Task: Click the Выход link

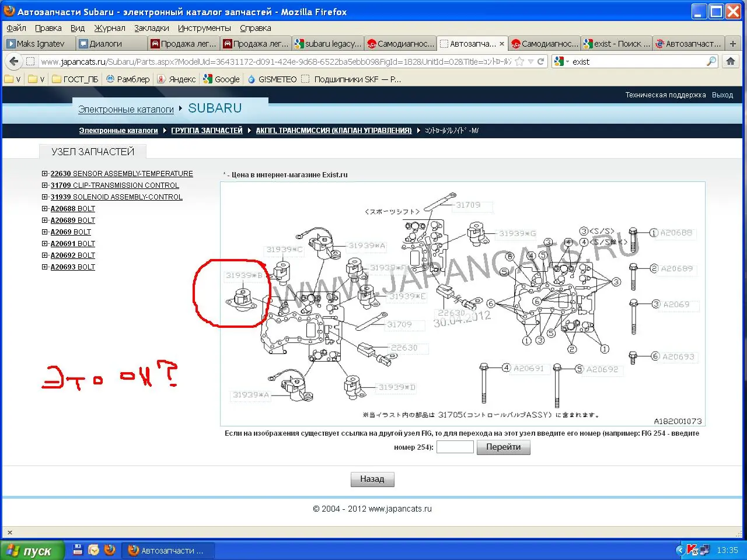Action: [722, 95]
